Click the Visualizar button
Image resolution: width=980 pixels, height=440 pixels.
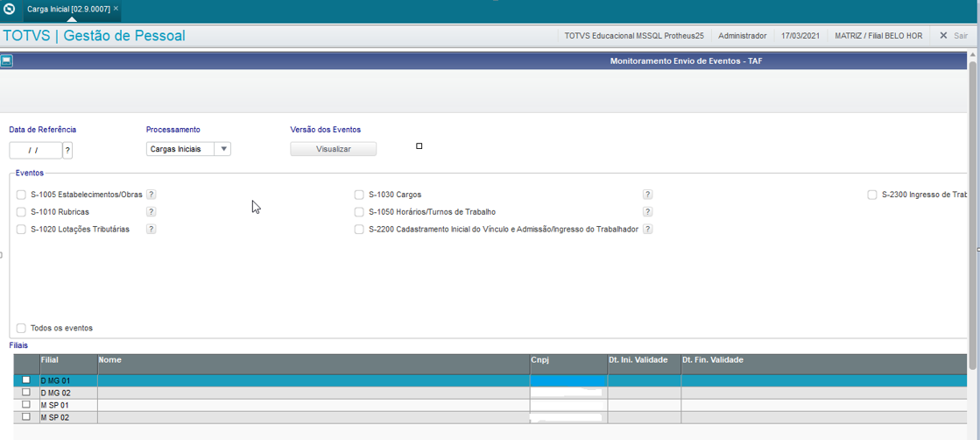[x=333, y=149]
